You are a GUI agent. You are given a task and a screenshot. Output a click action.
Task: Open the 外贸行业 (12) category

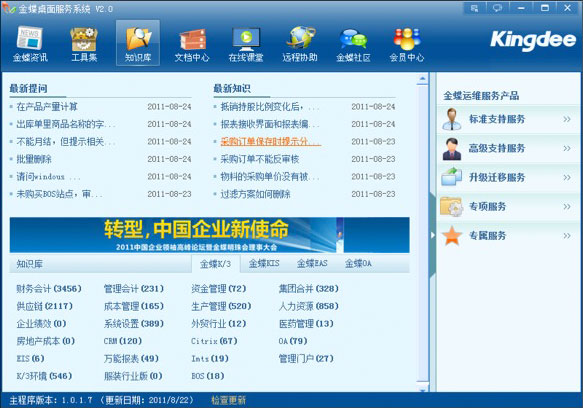(219, 324)
